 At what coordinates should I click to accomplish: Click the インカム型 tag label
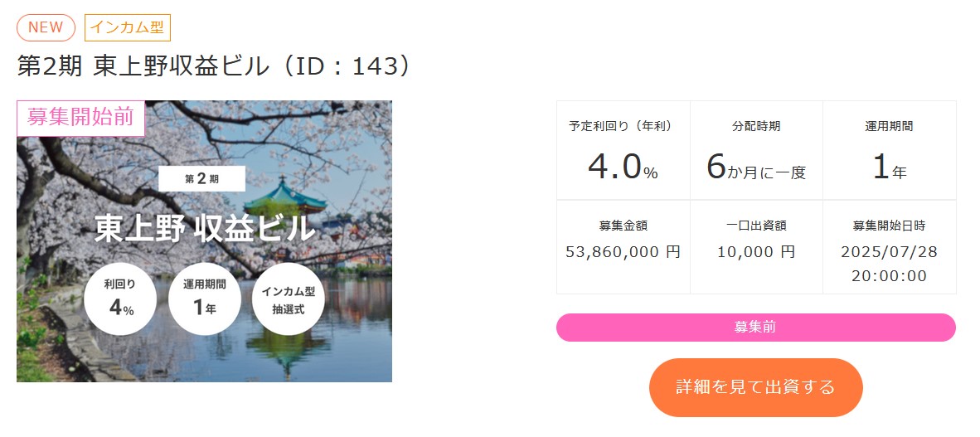127,27
